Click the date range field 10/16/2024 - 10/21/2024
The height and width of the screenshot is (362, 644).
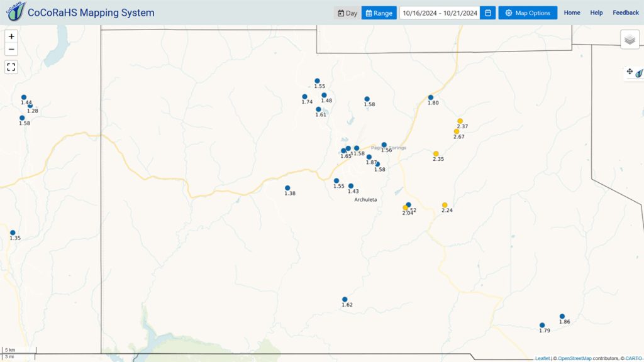tap(440, 13)
